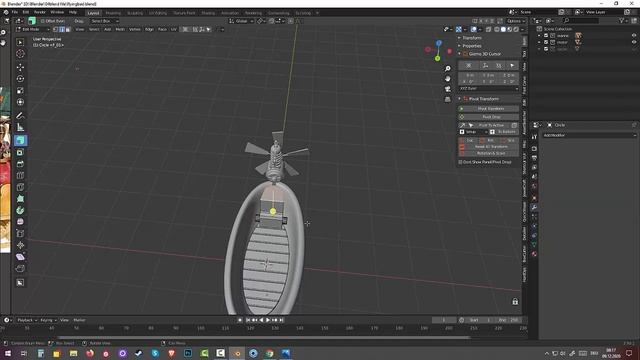Open the Modifier wrench properties tab

tap(534, 207)
